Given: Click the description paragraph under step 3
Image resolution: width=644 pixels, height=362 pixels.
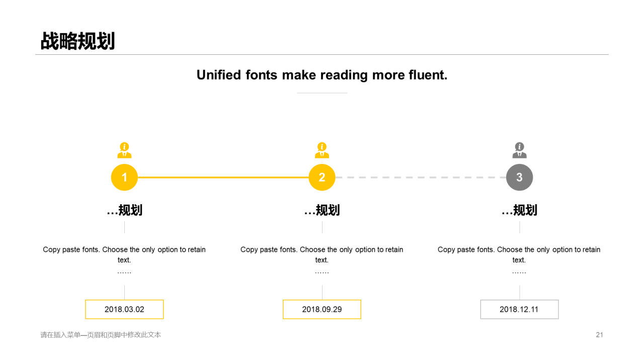Looking at the screenshot, I should (x=519, y=260).
